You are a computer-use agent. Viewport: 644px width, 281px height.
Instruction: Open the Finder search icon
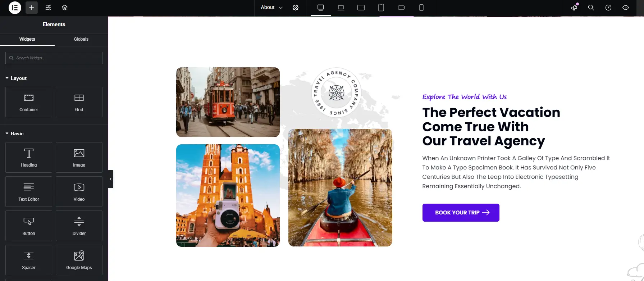click(591, 8)
